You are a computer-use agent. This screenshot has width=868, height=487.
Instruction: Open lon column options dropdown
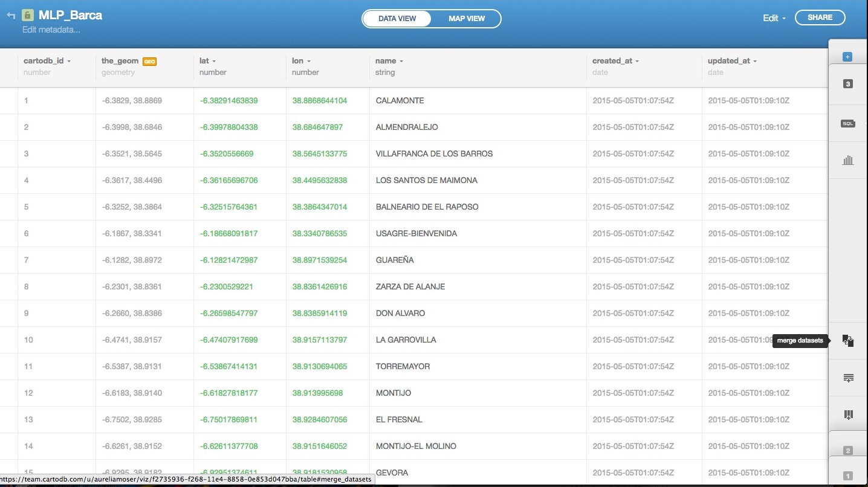click(309, 61)
